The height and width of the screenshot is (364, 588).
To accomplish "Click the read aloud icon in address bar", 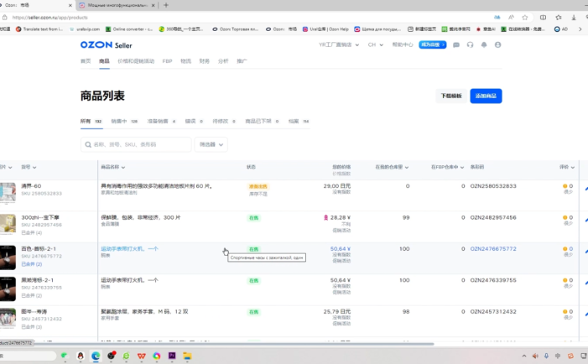I will click(511, 18).
